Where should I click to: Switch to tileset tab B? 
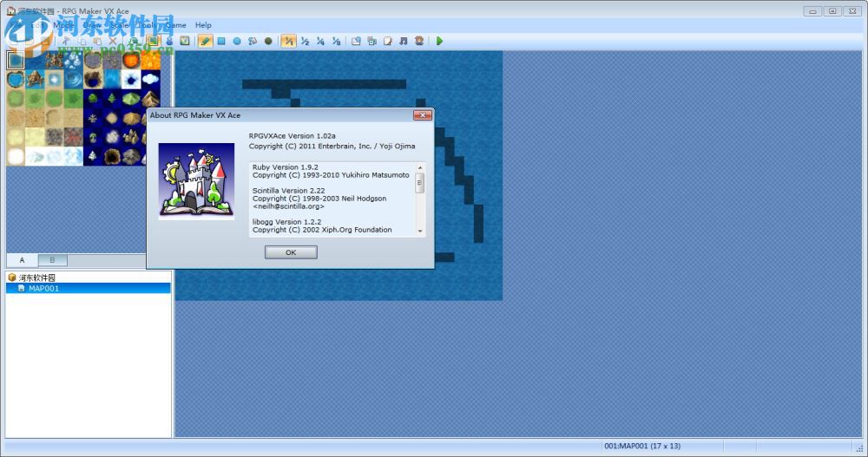pos(53,260)
